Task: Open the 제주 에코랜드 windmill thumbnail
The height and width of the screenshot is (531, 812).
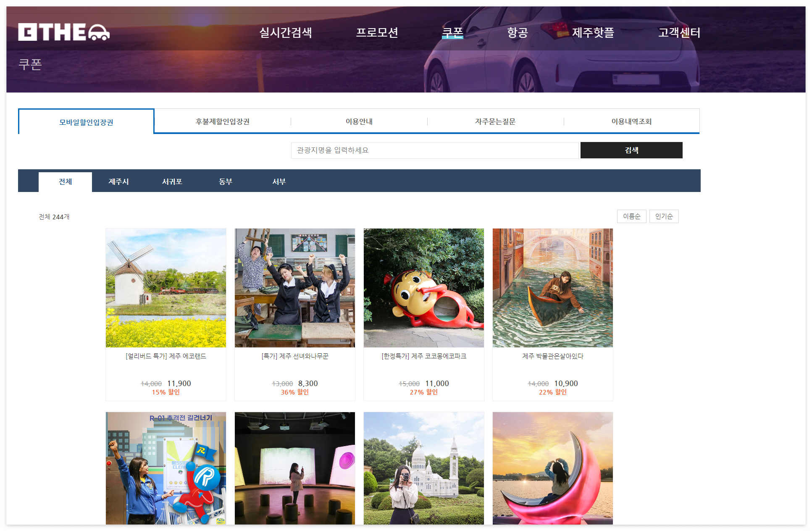Action: [166, 288]
